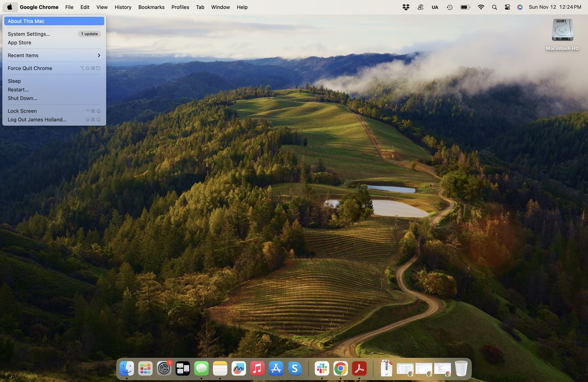Open the File menu
This screenshot has width=588, height=382.
[70, 7]
